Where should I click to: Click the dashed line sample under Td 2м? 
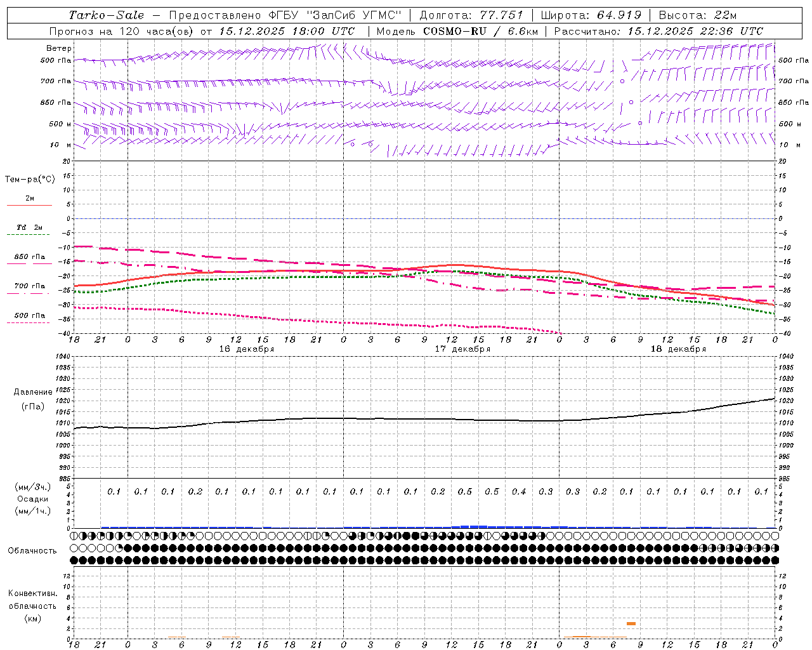click(x=28, y=234)
